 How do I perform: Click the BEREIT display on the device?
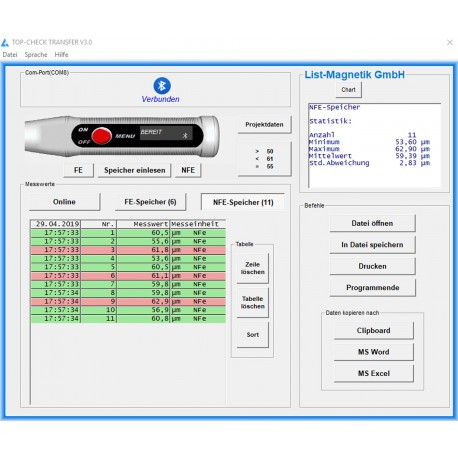click(x=166, y=133)
